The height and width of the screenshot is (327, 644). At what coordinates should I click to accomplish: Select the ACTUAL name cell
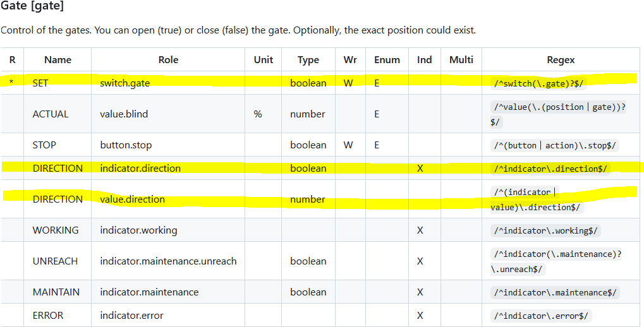[x=51, y=114]
